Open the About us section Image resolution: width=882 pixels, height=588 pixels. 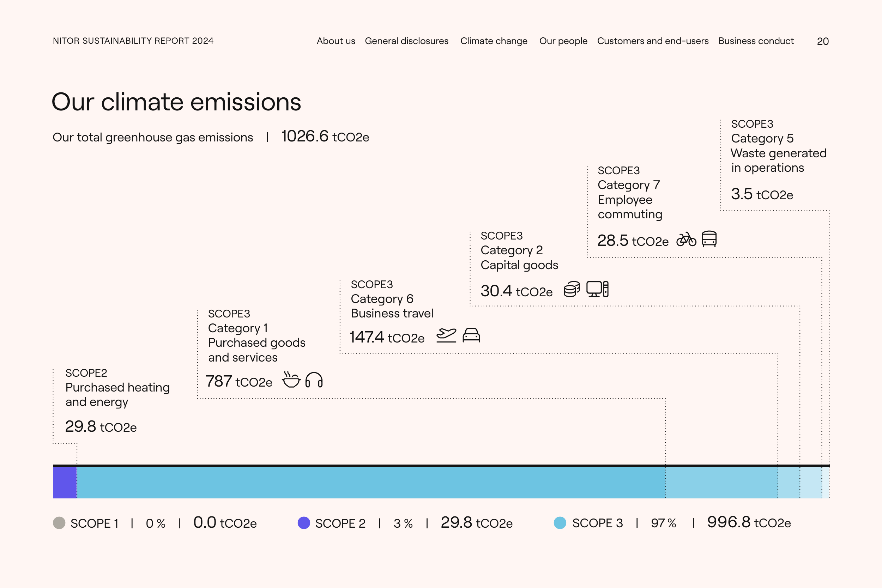tap(336, 41)
